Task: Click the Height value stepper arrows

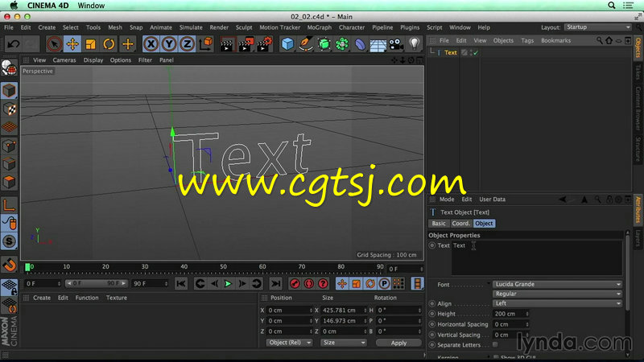Action: [527, 314]
